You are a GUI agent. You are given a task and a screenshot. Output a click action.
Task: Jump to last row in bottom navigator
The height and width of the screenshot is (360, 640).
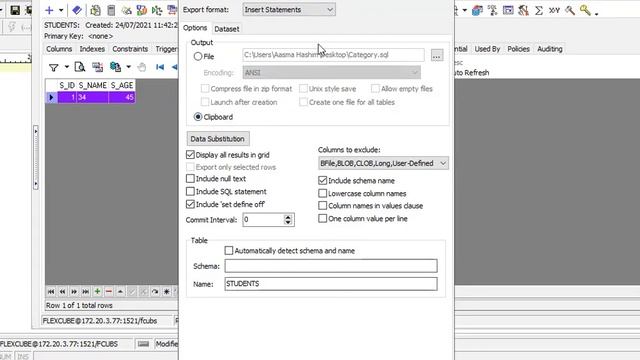pos(85,291)
